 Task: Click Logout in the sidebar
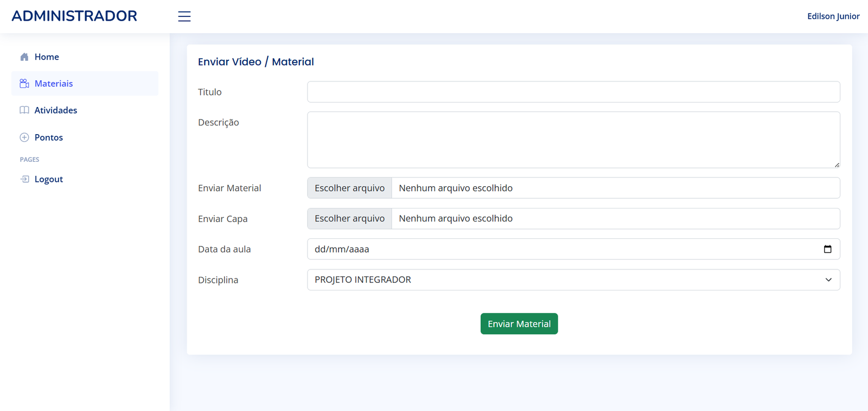pos(85,179)
